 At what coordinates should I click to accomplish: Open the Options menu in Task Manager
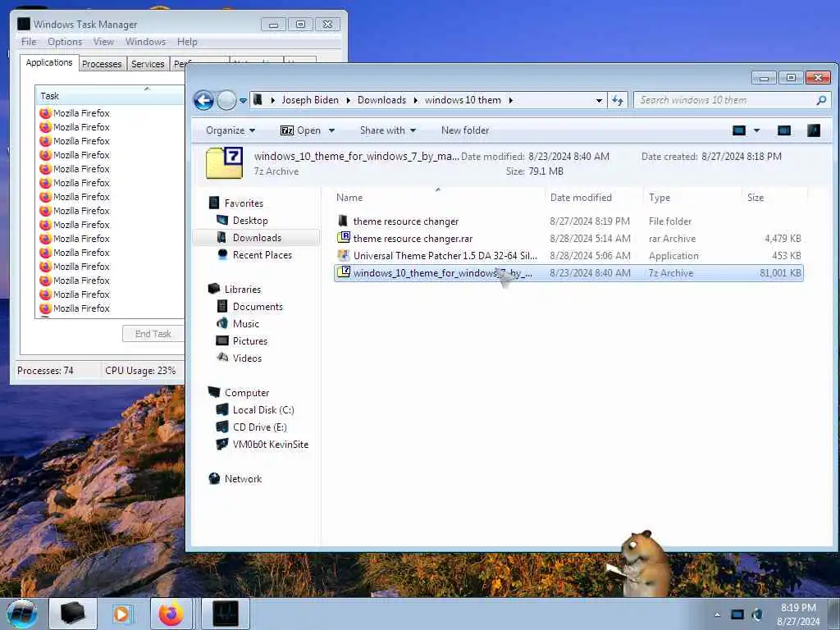pyautogui.click(x=65, y=42)
